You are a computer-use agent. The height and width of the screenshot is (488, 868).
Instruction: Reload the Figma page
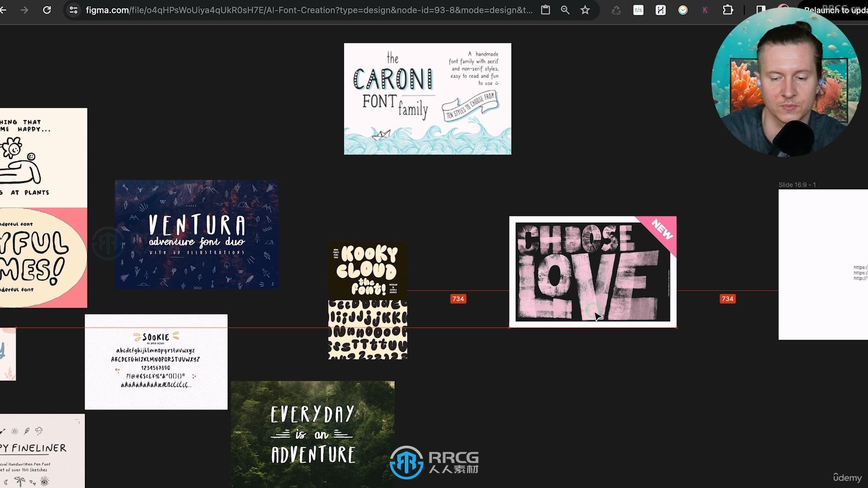(x=47, y=10)
